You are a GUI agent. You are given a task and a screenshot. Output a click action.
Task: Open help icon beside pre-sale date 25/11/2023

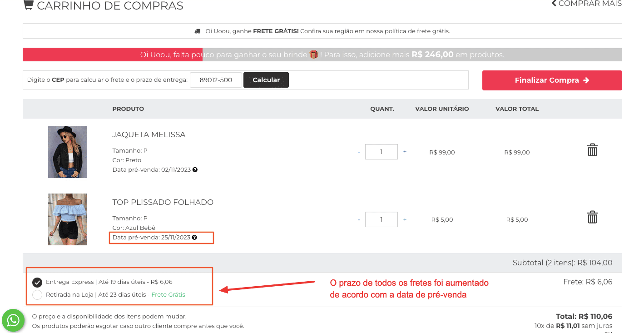click(194, 238)
